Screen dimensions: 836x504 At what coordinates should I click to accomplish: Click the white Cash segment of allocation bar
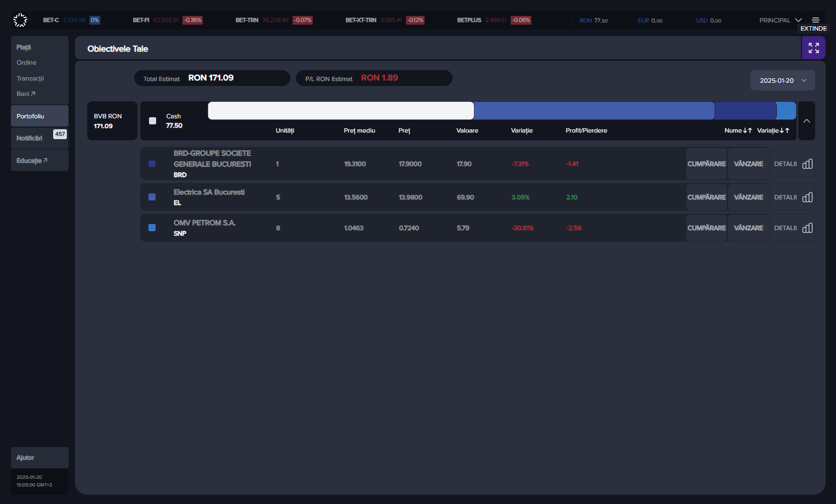click(341, 111)
